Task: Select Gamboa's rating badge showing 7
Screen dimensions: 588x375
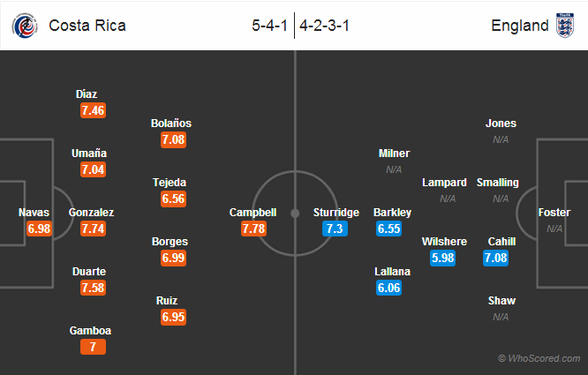Action: point(93,347)
